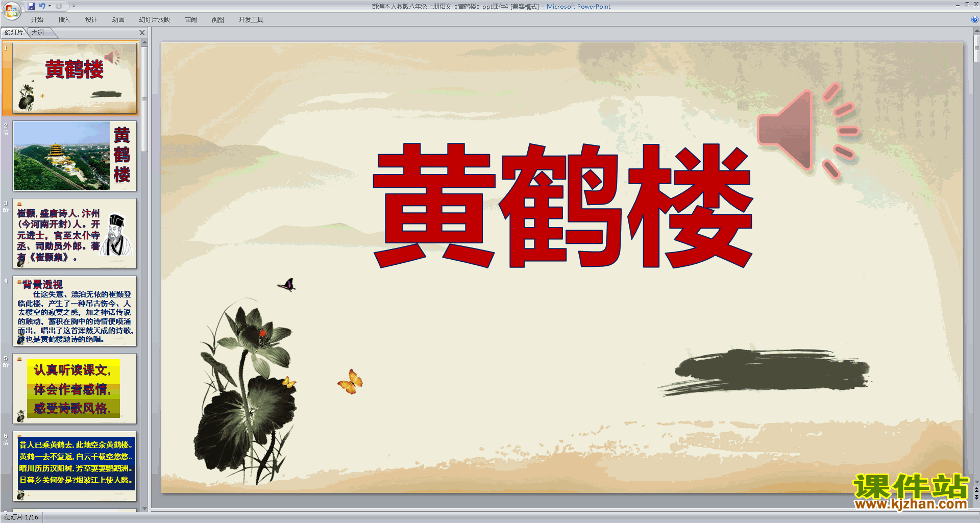Viewport: 980px width, 523px height.
Task: Click the purple butterfly image on slide
Action: pyautogui.click(x=286, y=285)
